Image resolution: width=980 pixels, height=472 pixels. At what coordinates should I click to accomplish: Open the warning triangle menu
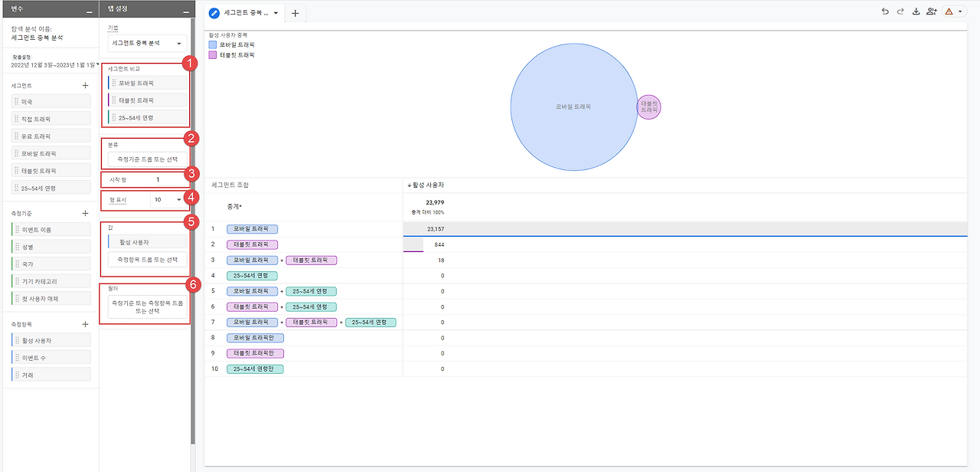953,11
